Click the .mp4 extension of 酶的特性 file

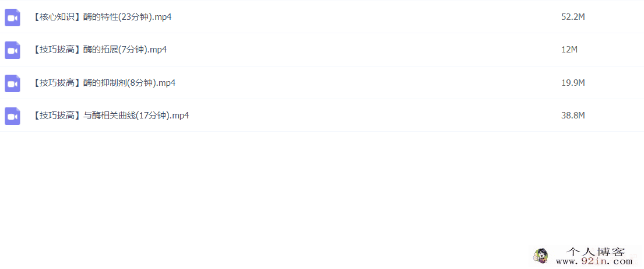162,18
